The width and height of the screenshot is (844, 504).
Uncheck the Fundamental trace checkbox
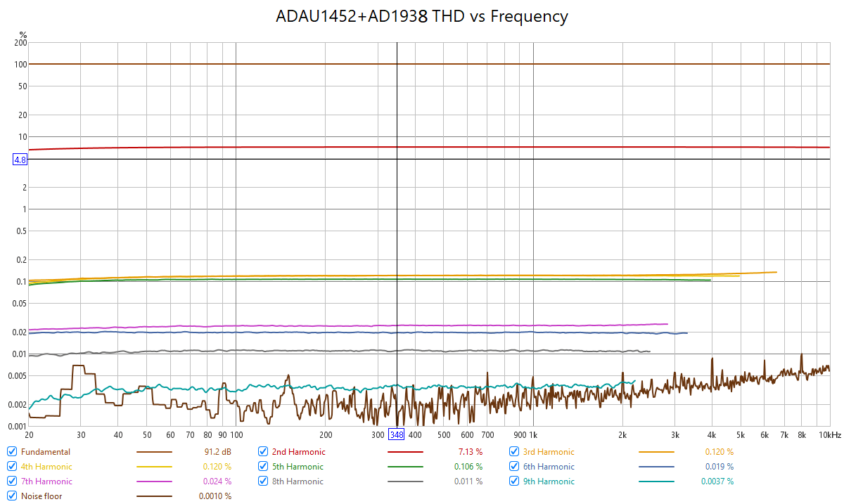pyautogui.click(x=11, y=451)
